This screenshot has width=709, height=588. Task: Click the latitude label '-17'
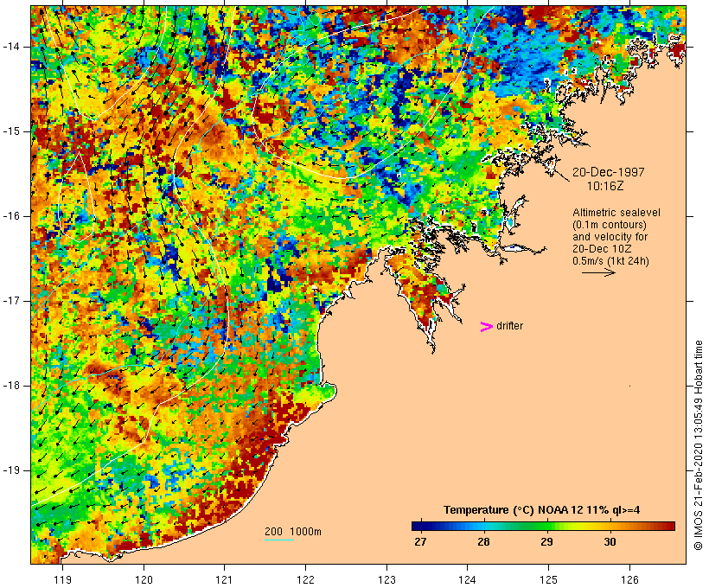point(10,301)
